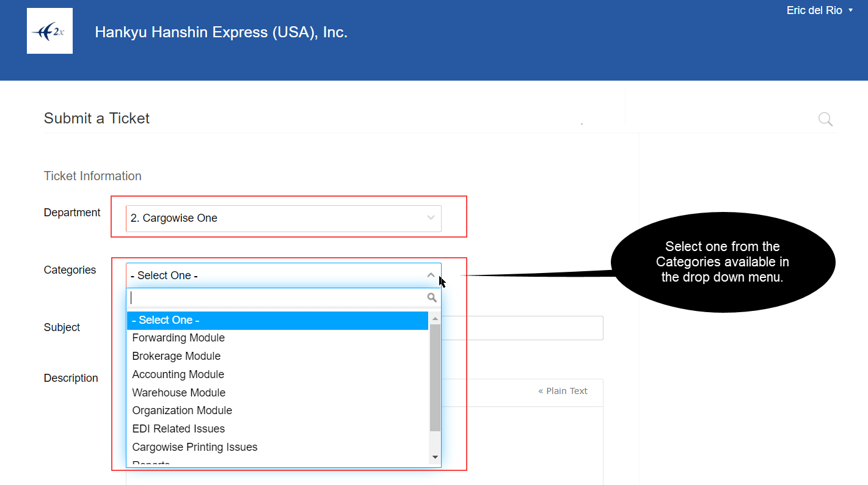Select Organization Module category
The width and height of the screenshot is (868, 485).
278,410
